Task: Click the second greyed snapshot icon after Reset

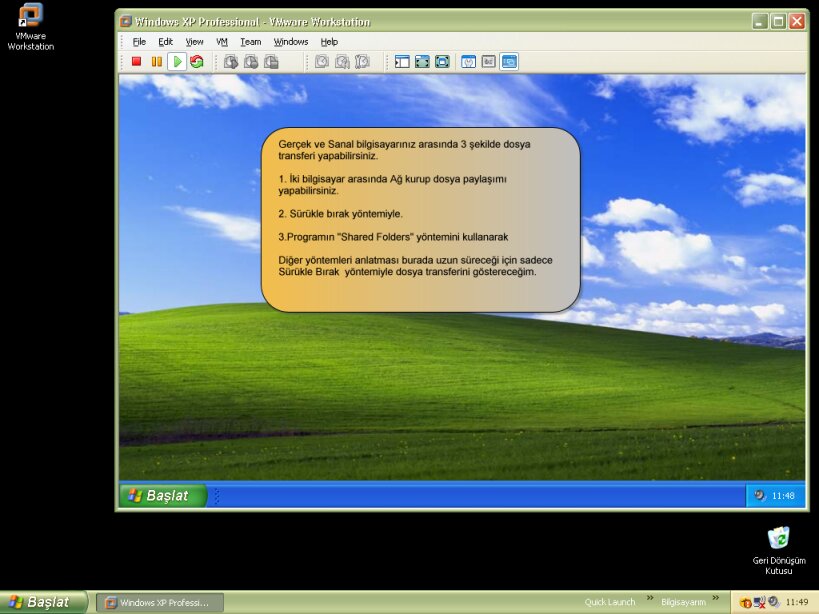Action: (x=251, y=62)
